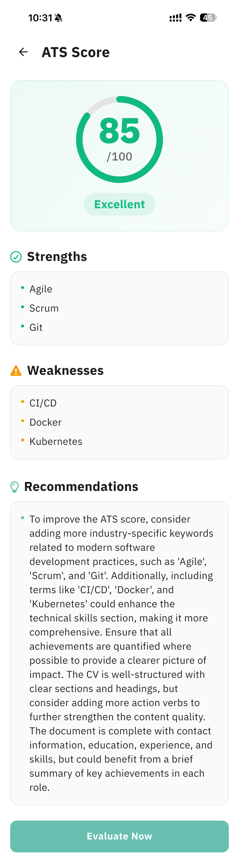Select the CI/CD weakness item

pyautogui.click(x=43, y=403)
